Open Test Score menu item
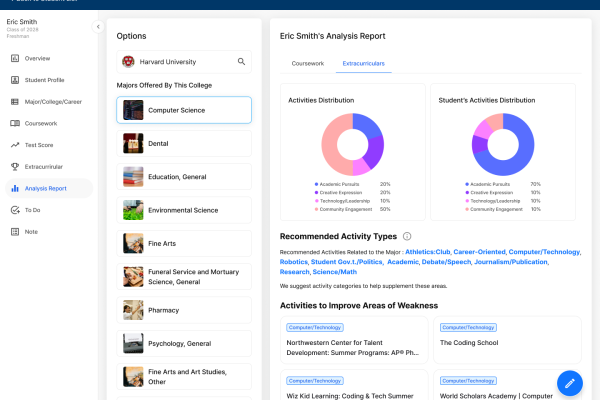The image size is (600, 400). pos(39,145)
